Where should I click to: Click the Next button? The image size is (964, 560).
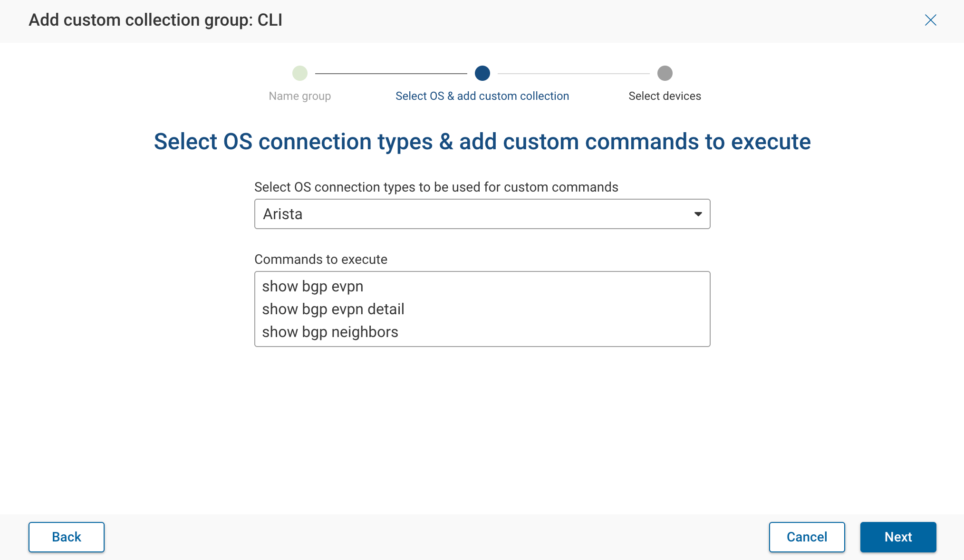pyautogui.click(x=897, y=537)
